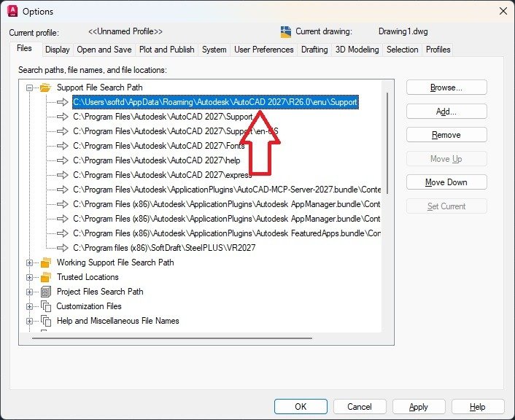Click the Trusted Locations folder icon
This screenshot has height=420, width=515.
46,277
